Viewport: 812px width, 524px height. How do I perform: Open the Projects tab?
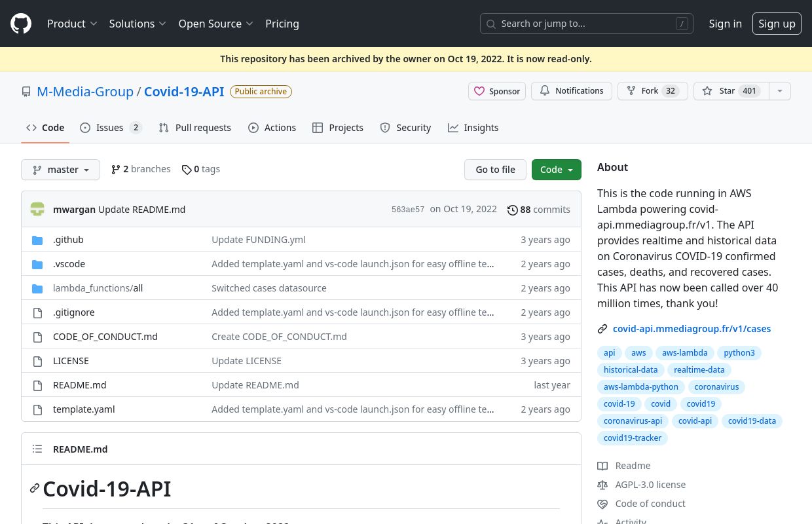(x=338, y=128)
